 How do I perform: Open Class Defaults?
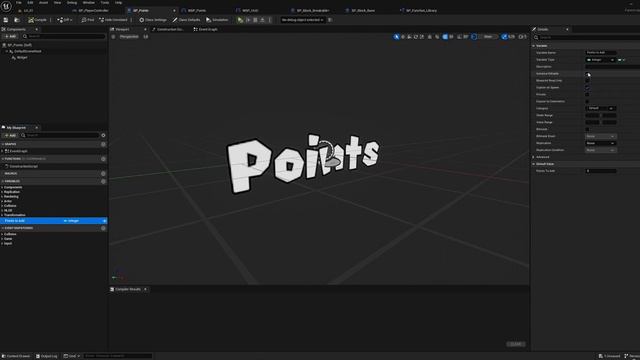(x=187, y=20)
